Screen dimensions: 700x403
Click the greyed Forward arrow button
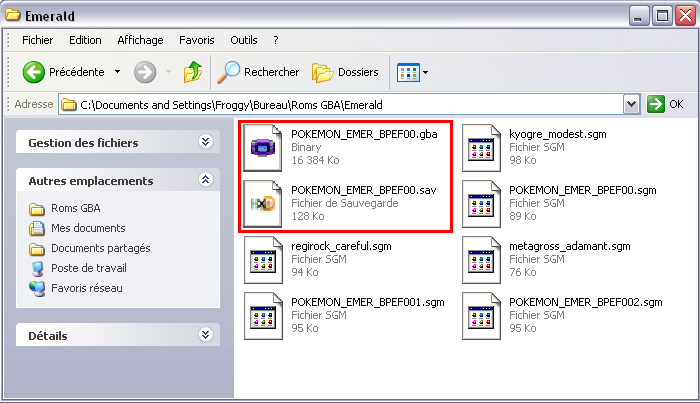point(145,72)
